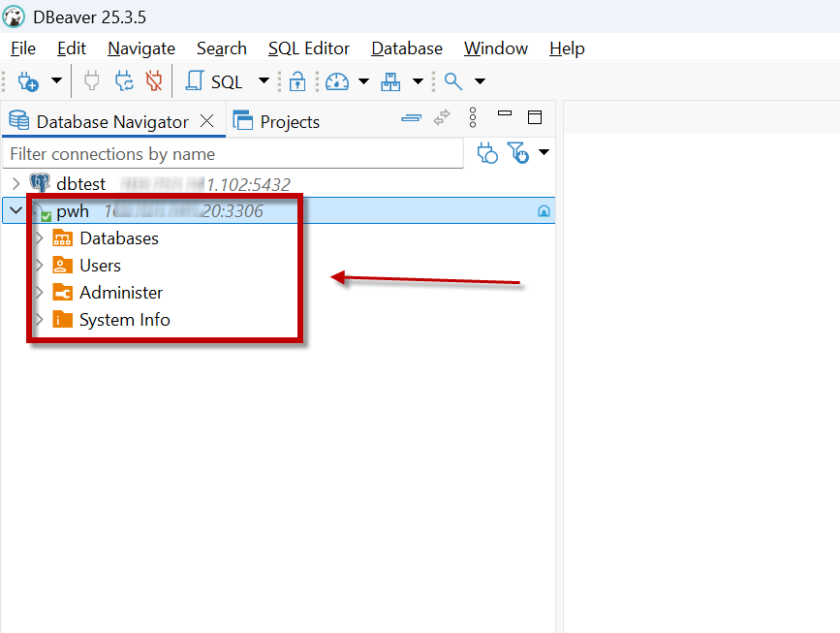
Task: Open the navigator filter settings dropdown arrow
Action: 544,152
